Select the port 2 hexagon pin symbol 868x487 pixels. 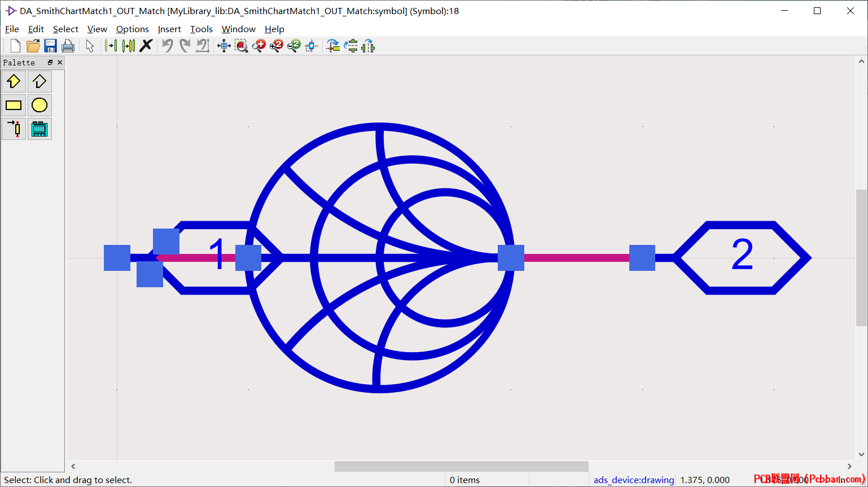(742, 258)
